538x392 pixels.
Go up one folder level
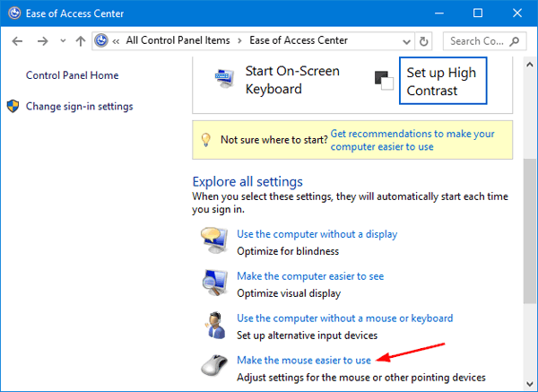(x=80, y=41)
